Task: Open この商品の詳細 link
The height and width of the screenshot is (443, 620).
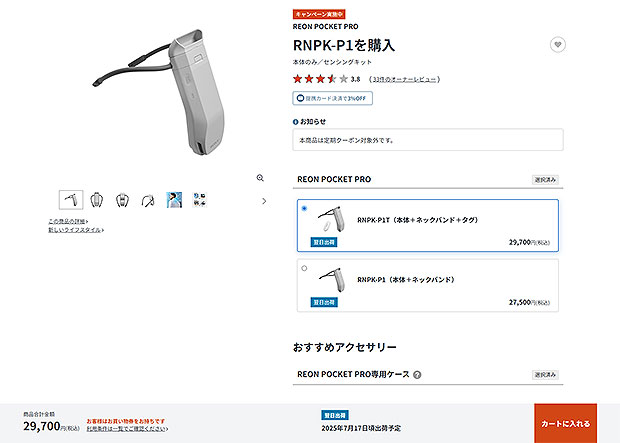Action: pos(68,221)
